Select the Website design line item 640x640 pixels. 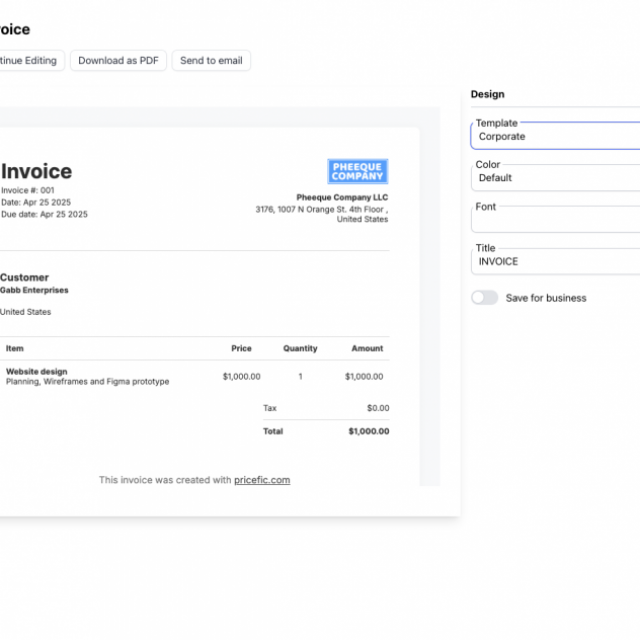click(x=37, y=372)
